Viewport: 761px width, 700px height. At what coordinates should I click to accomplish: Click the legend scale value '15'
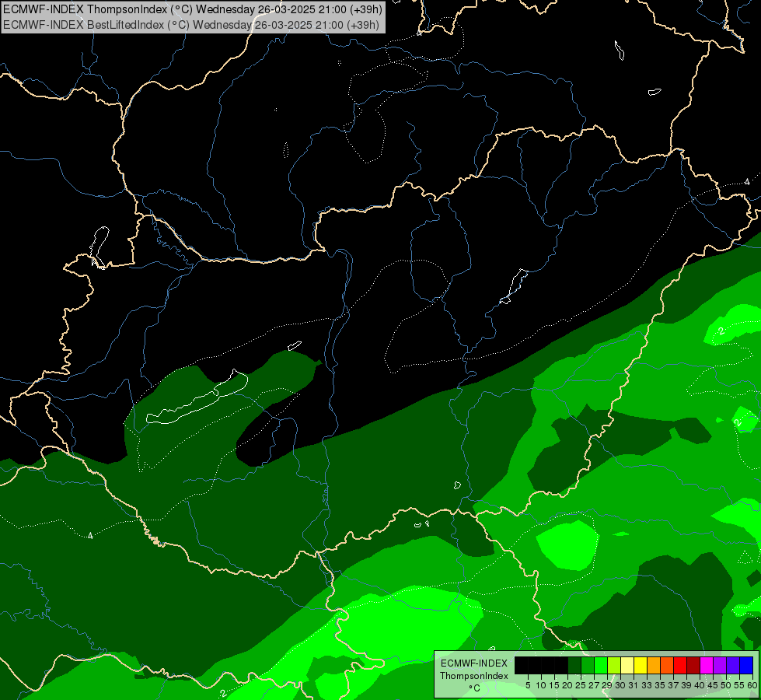(554, 685)
